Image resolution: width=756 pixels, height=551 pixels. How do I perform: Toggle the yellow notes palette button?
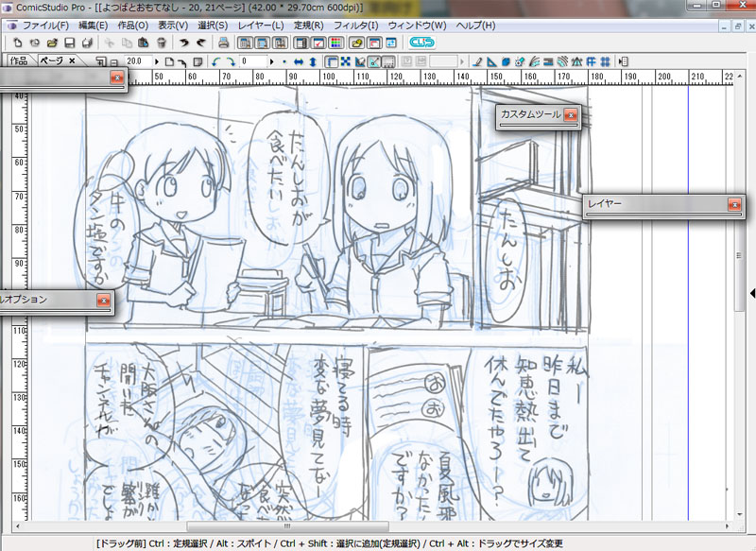(x=356, y=43)
